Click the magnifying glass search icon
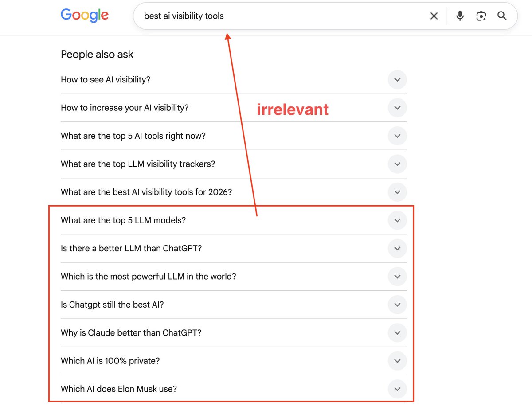The height and width of the screenshot is (406, 532). (502, 16)
